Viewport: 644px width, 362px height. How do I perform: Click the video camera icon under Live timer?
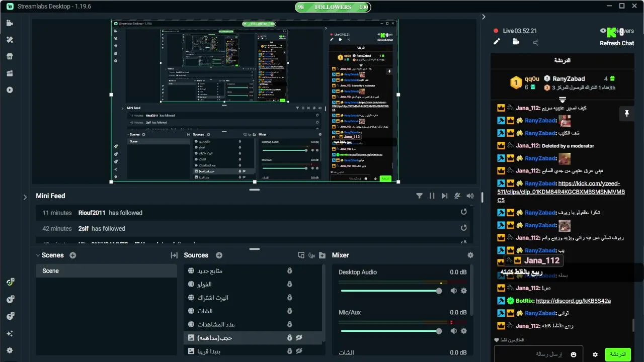point(516,42)
